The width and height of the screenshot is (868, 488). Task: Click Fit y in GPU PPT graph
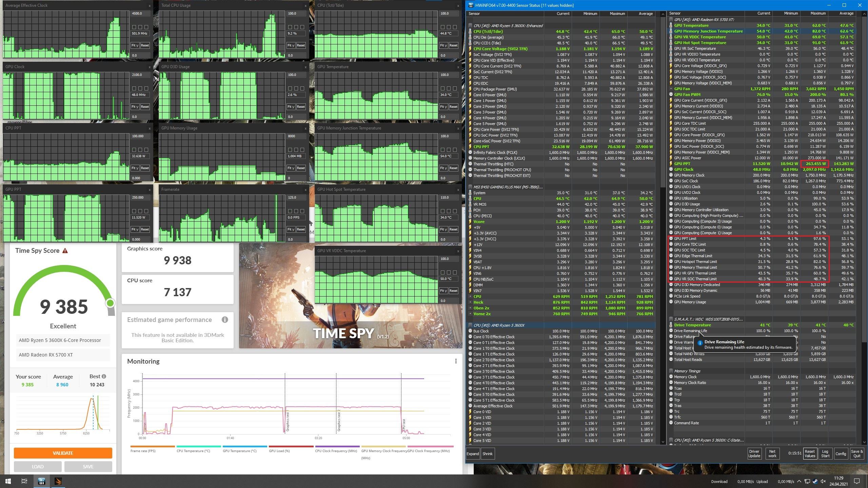[135, 229]
